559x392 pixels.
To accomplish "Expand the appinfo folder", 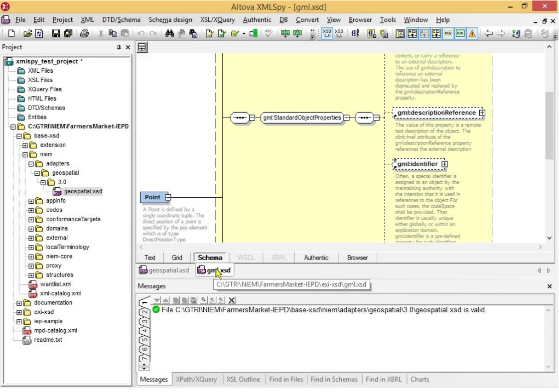I will coord(31,201).
